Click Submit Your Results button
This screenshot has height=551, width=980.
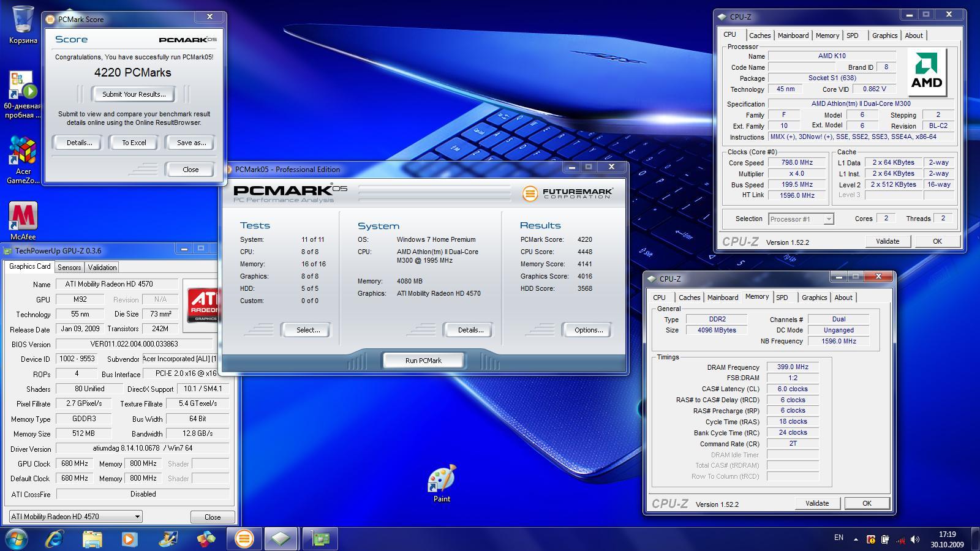point(134,94)
